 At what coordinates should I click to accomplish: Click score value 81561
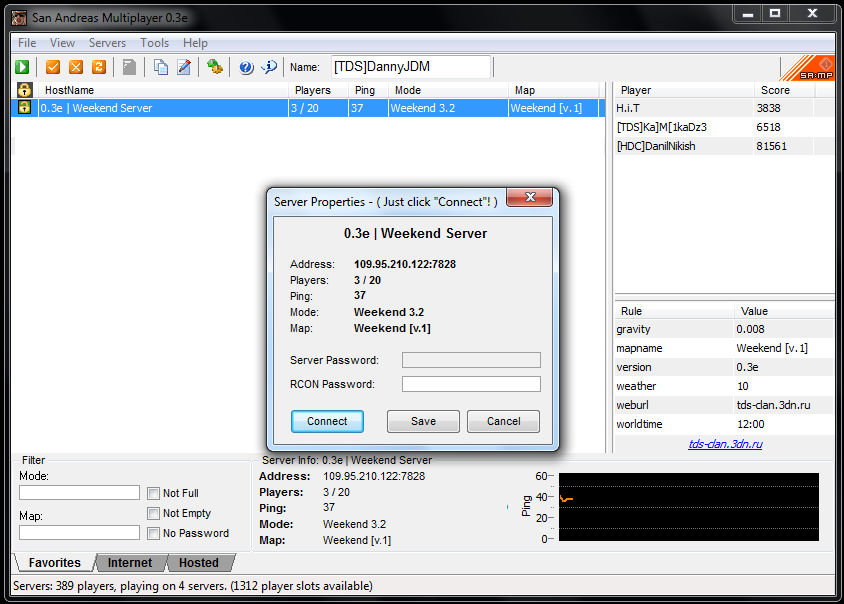coord(771,146)
